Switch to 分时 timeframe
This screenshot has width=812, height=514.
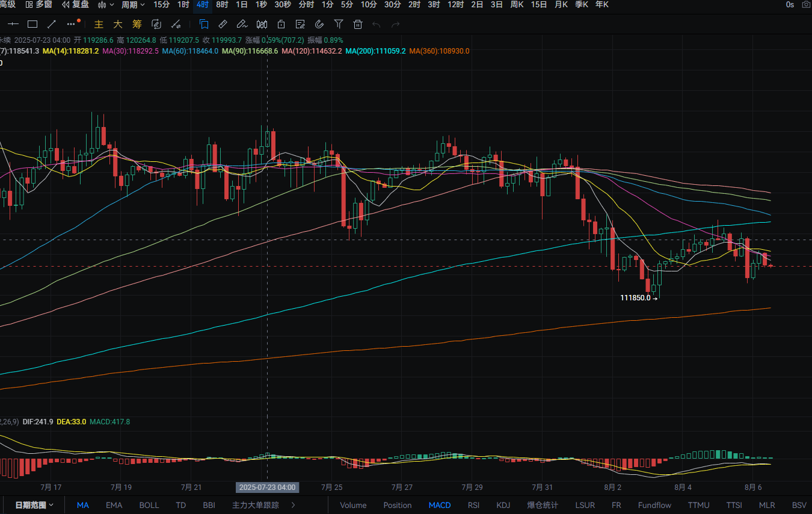[x=306, y=5]
